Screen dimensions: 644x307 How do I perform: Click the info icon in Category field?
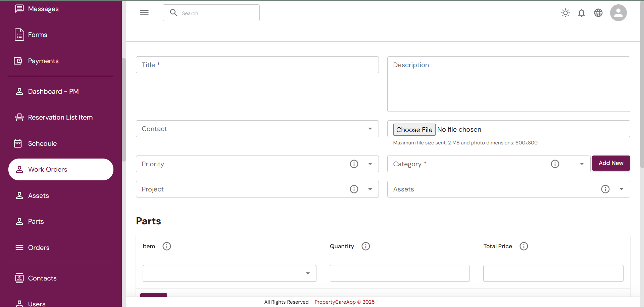[555, 164]
